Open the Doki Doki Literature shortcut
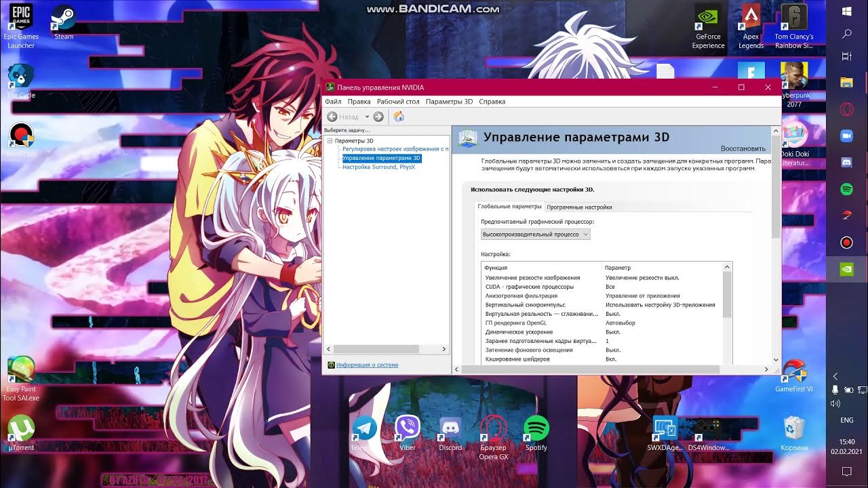The image size is (868, 488). [794, 144]
